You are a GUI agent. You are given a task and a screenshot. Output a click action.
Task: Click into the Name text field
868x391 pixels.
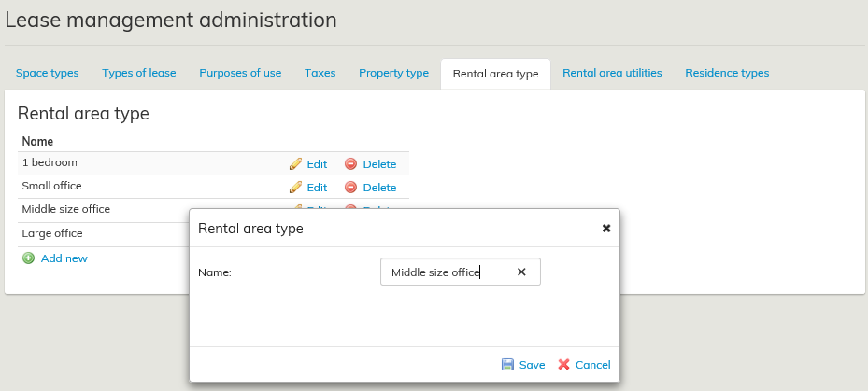point(447,272)
